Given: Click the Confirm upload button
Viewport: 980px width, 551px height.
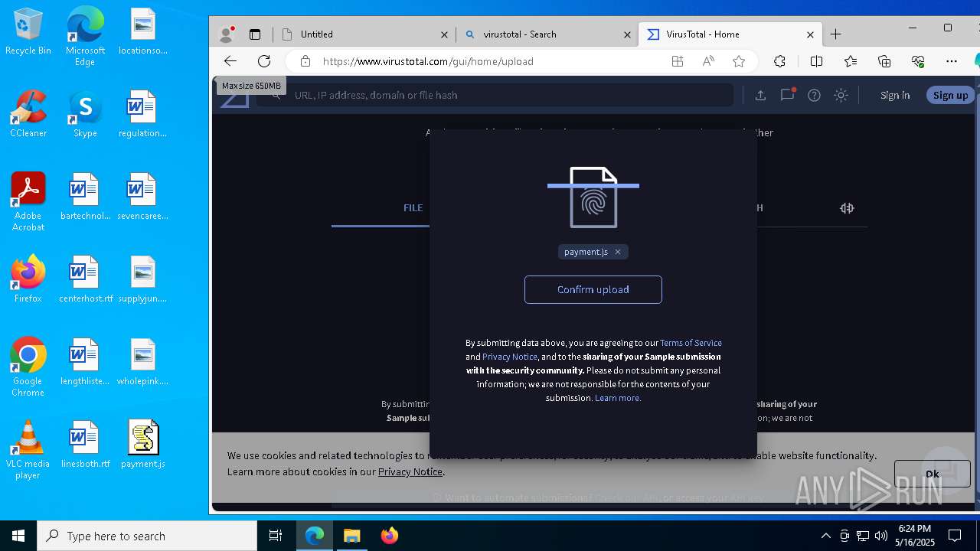Looking at the screenshot, I should [x=593, y=289].
